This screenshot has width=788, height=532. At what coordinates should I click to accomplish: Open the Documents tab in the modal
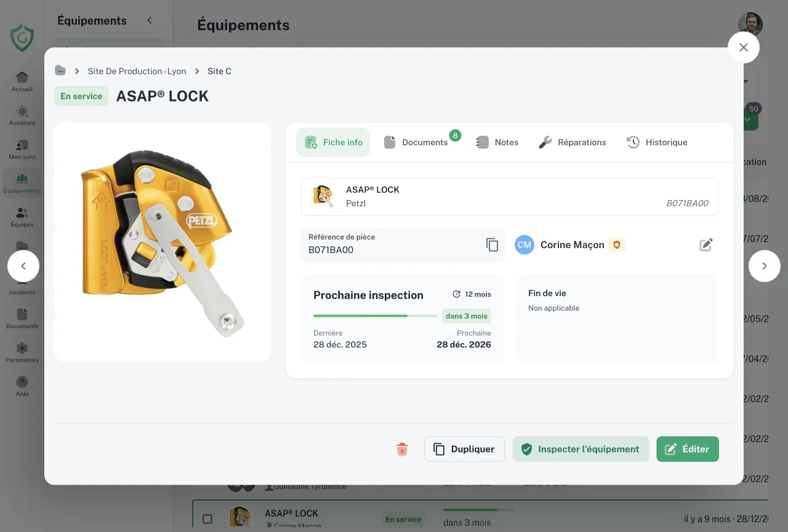417,142
